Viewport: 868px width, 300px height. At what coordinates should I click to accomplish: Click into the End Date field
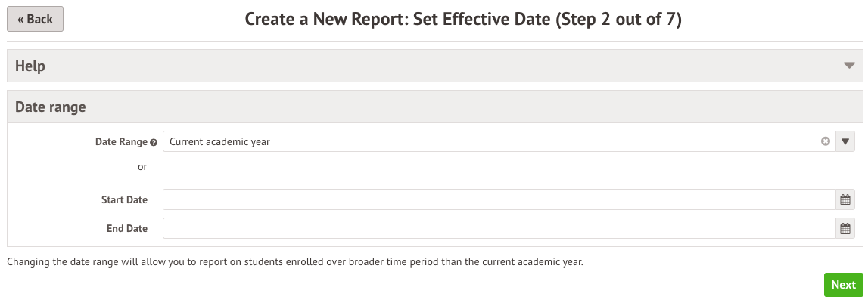[x=499, y=228]
